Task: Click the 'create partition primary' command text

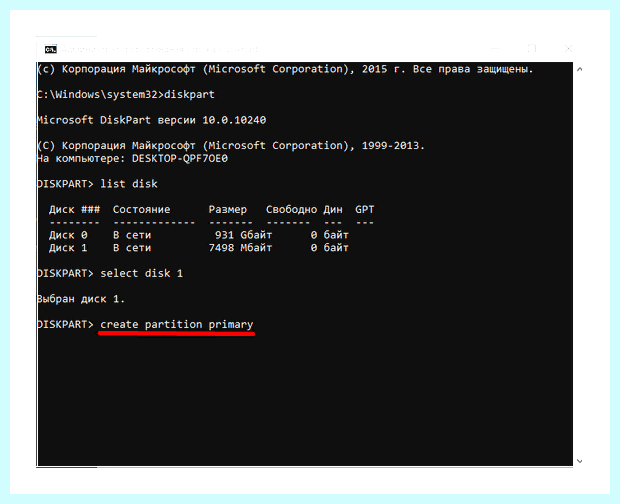Action: point(176,325)
